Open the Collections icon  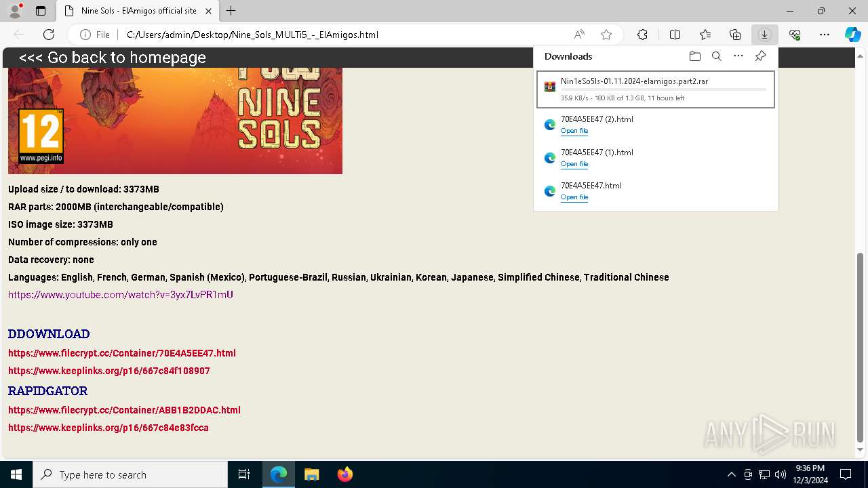point(735,35)
